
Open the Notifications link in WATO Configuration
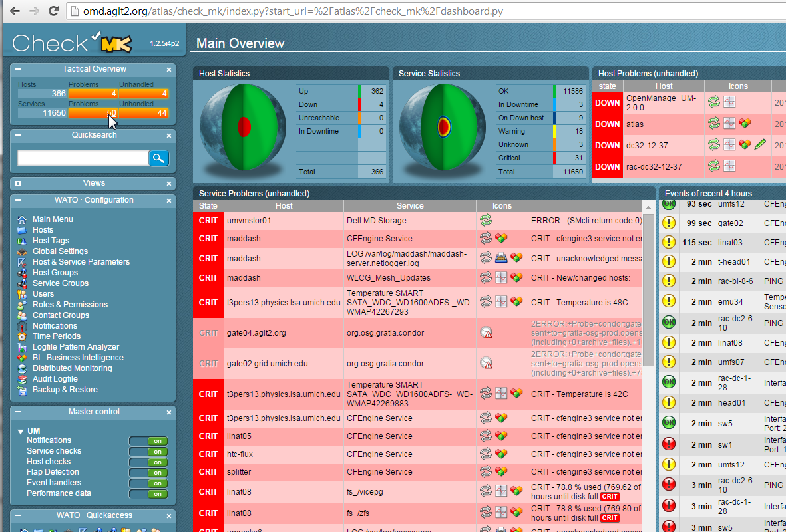pyautogui.click(x=55, y=326)
